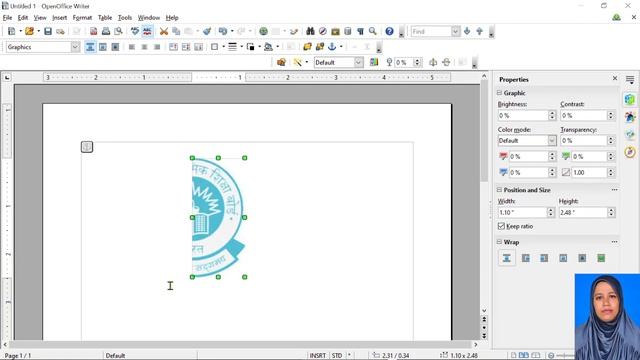Open the Color toolbar icon
640x360 pixels.
pyautogui.click(x=374, y=62)
